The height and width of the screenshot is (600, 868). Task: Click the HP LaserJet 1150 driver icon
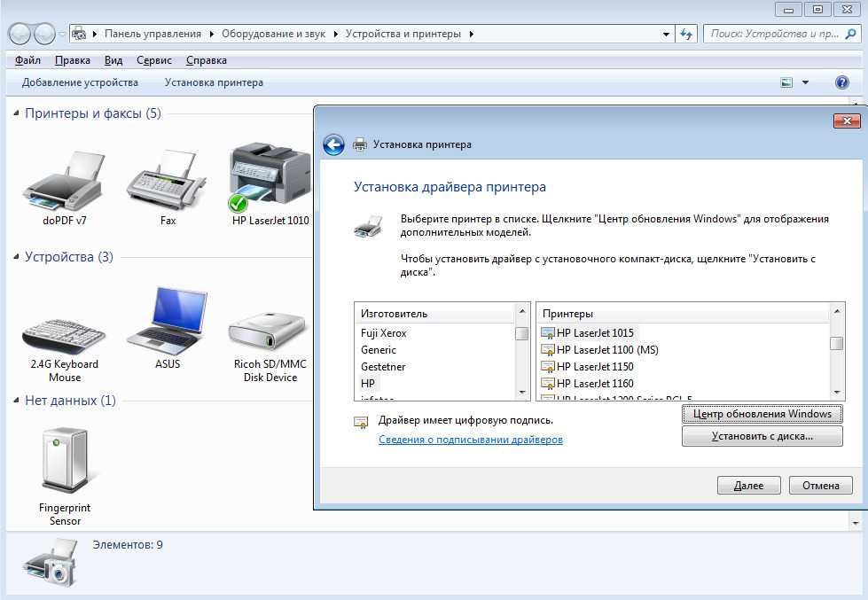547,366
